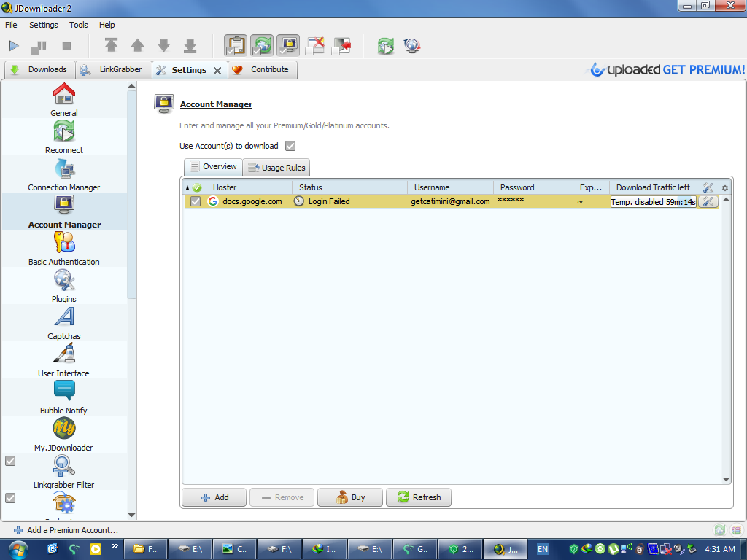The width and height of the screenshot is (747, 560).
Task: Open My.JDownloader settings
Action: (x=64, y=434)
